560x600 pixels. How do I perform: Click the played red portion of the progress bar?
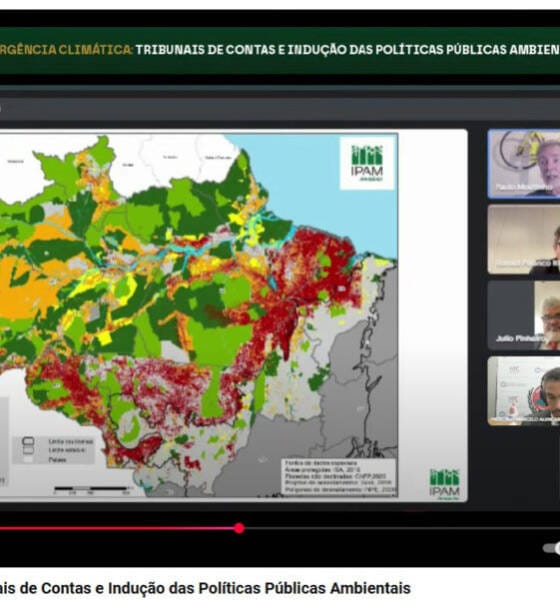click(x=117, y=528)
